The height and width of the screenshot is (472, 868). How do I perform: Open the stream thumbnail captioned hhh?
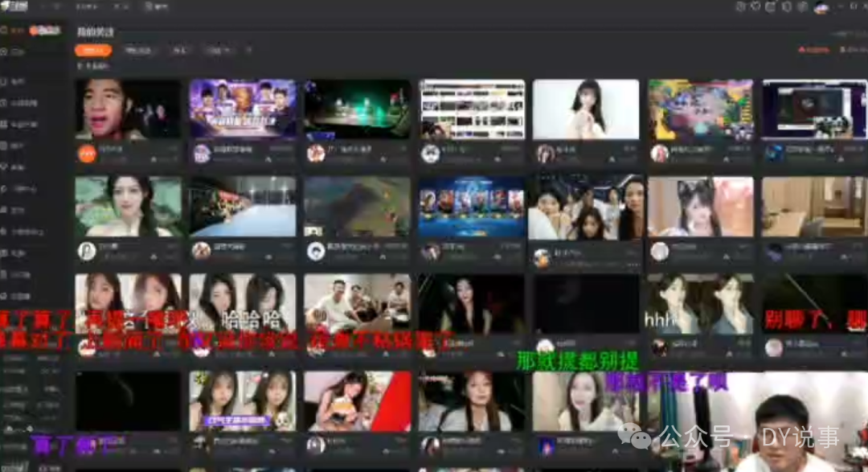coord(700,304)
